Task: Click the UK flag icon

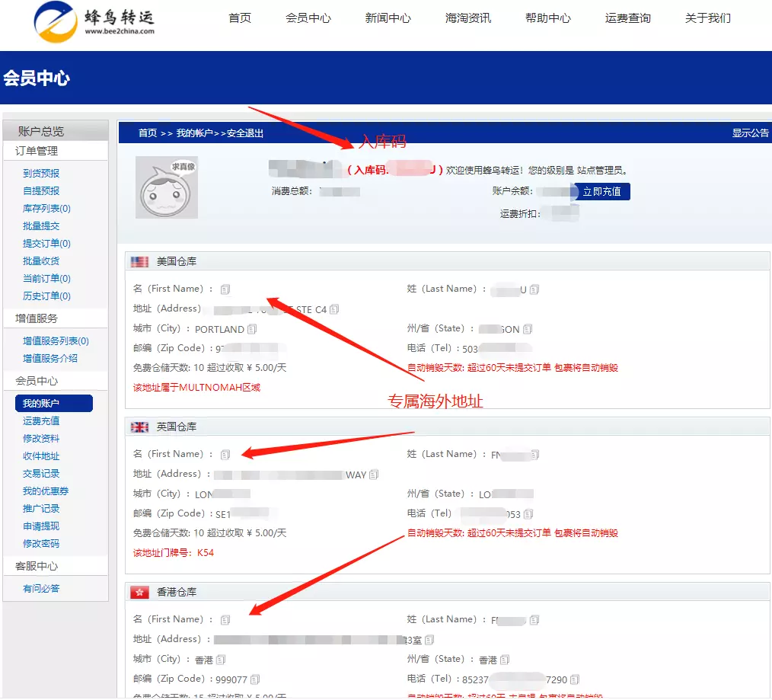Action: point(139,427)
